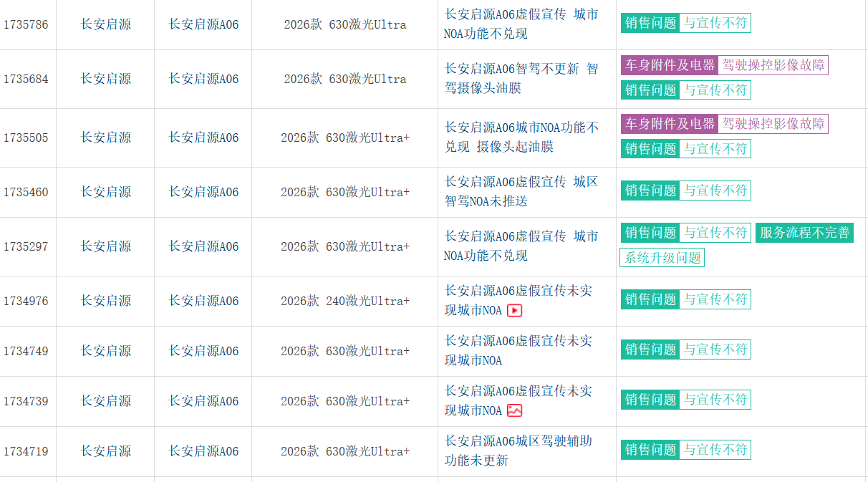Viewport: 868px width, 482px height.
Task: Open model 长安启源A06 in row 1735505
Action: pos(203,138)
